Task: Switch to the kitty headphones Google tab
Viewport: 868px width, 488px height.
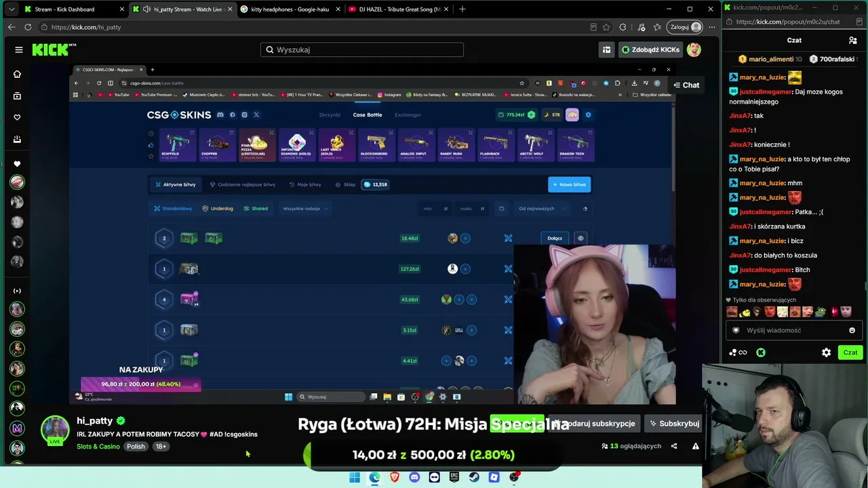Action: pos(290,9)
